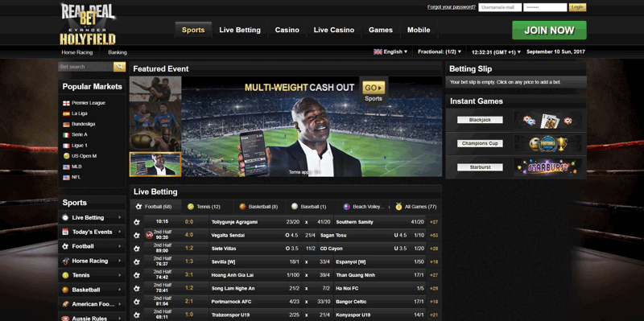Click the Real Deal Bet Holyfield logo
The image size is (644, 321).
pos(88,24)
